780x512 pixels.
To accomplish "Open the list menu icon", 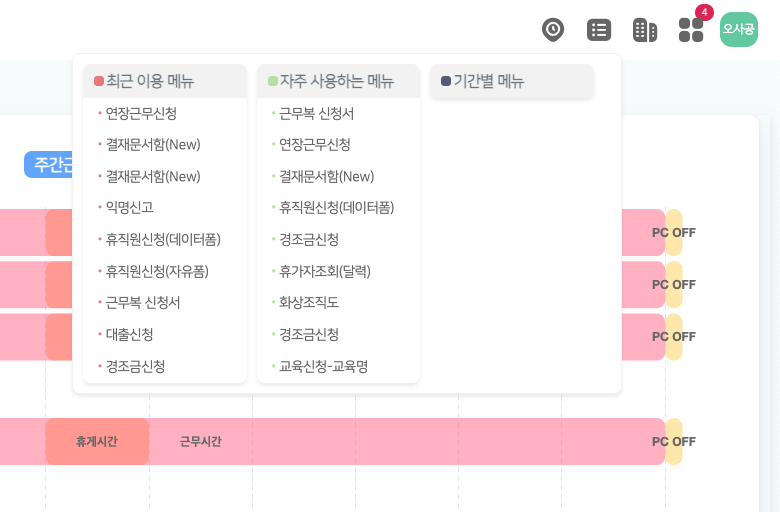I will pos(599,29).
